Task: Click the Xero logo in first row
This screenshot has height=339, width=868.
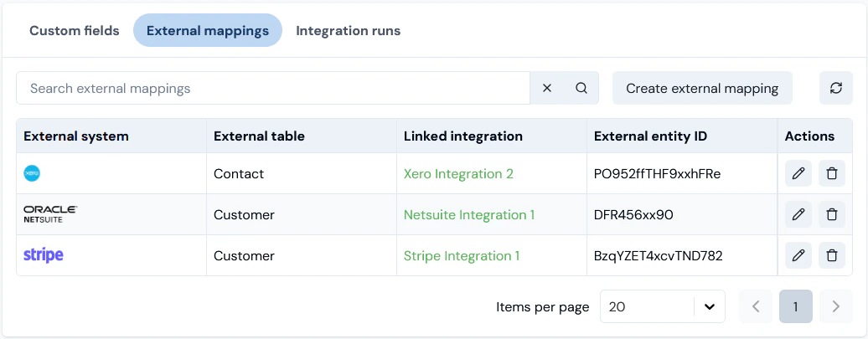Action: 32,173
